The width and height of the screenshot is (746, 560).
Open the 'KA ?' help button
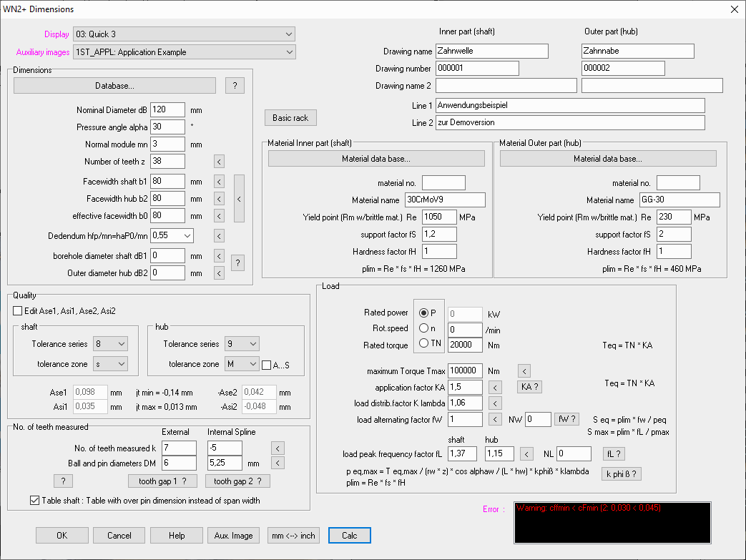coord(529,387)
